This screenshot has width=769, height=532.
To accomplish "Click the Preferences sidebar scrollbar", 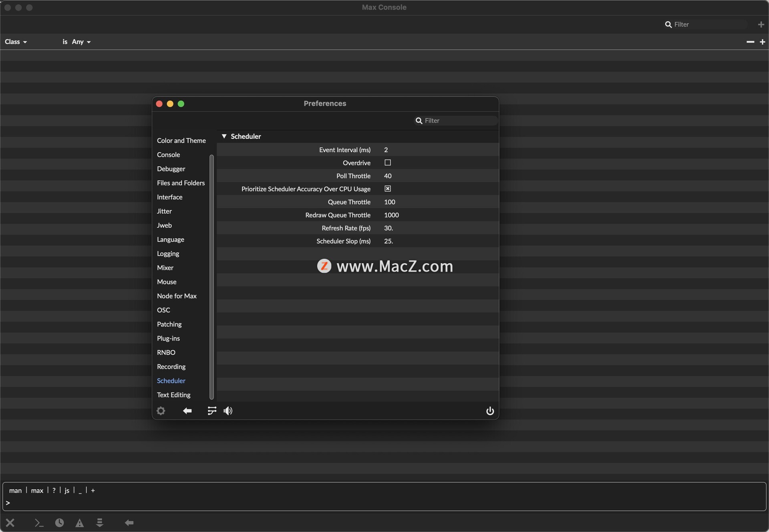I will tap(211, 277).
